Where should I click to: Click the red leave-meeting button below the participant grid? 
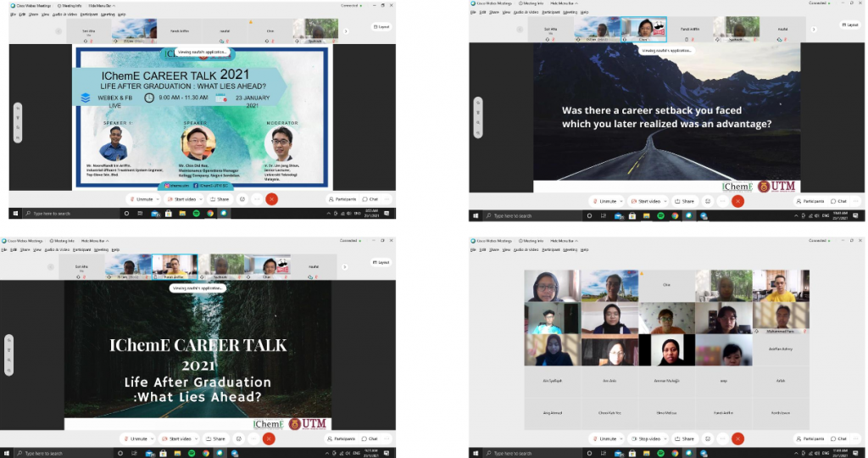pyautogui.click(x=737, y=439)
